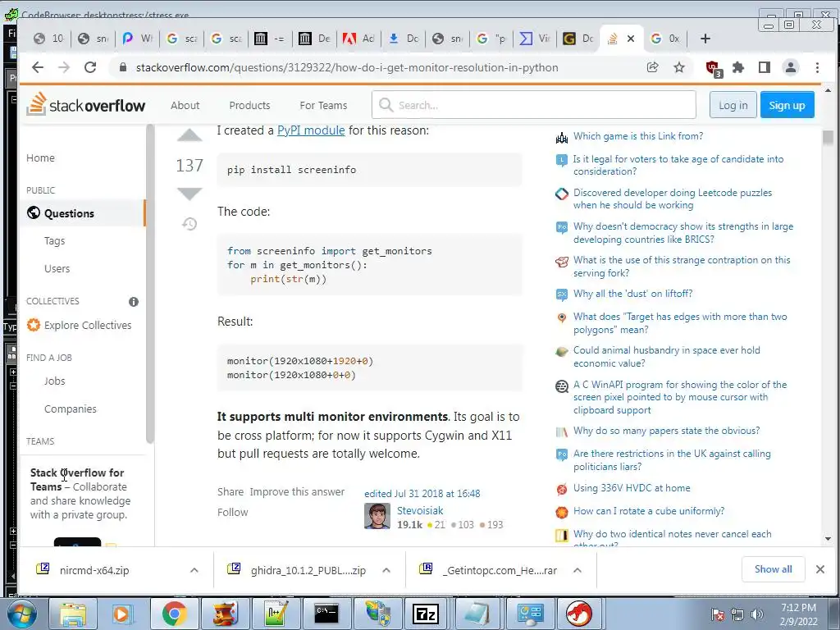Bookmark this page with star icon
840x630 pixels.
(679, 67)
